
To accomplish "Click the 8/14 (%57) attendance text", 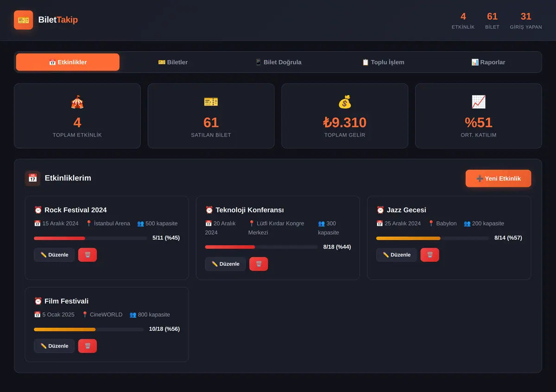I will pyautogui.click(x=508, y=238).
